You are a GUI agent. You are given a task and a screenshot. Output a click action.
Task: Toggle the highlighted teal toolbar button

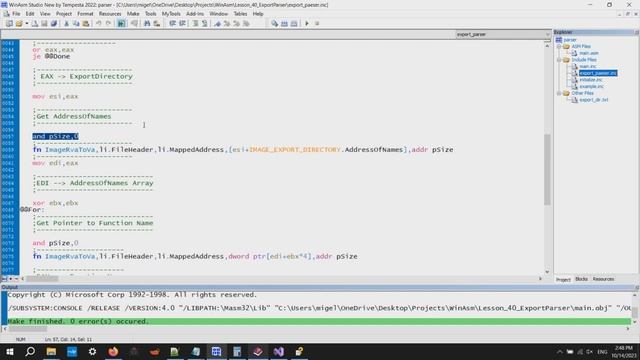[x=121, y=24]
